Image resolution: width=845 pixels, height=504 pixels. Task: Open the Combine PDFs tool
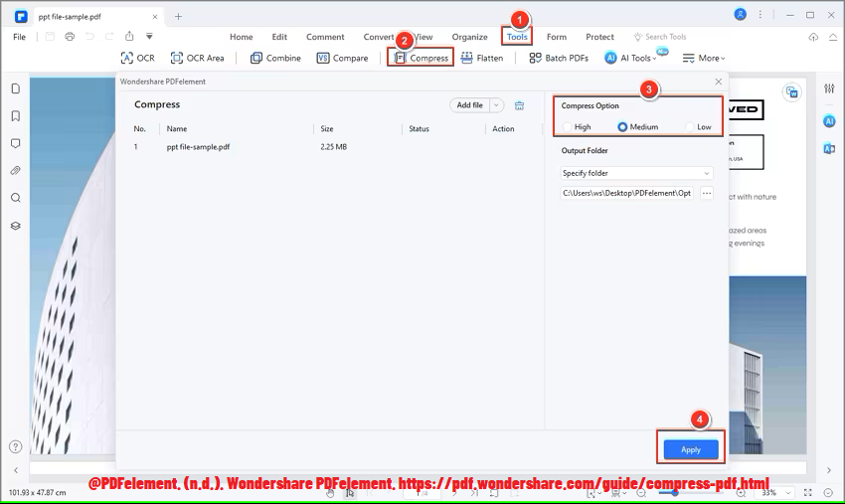(x=275, y=58)
